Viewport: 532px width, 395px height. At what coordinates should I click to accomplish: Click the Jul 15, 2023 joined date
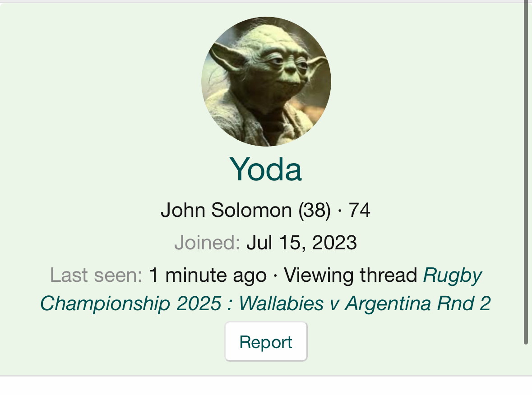pos(301,243)
